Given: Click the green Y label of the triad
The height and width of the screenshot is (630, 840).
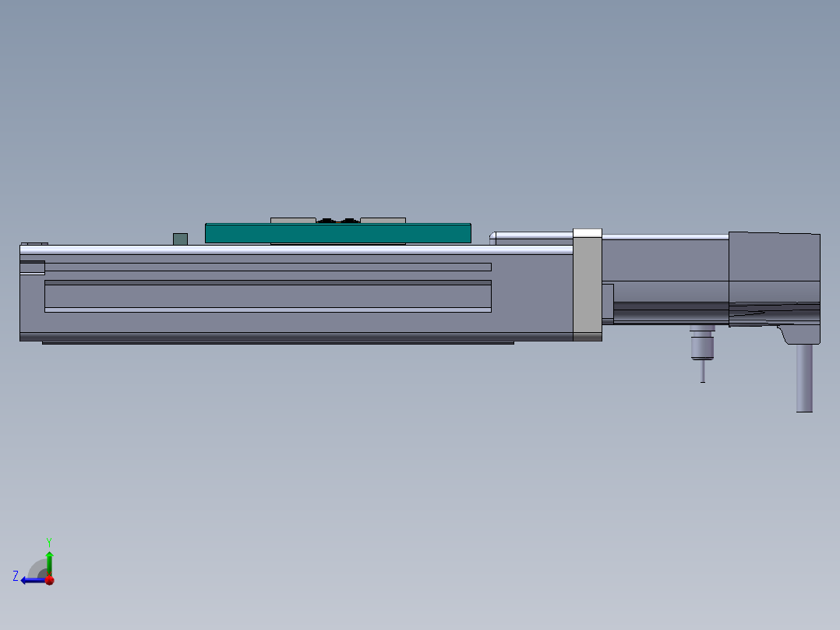Looking at the screenshot, I should coord(49,541).
